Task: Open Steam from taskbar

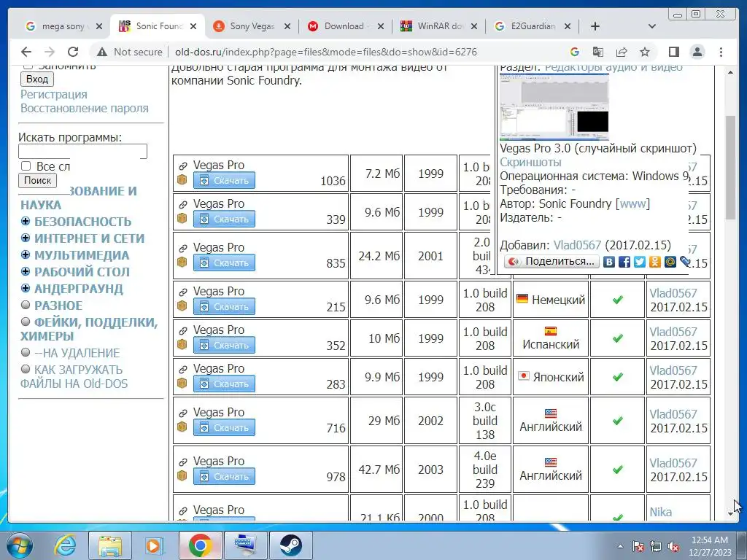Action: click(x=290, y=545)
